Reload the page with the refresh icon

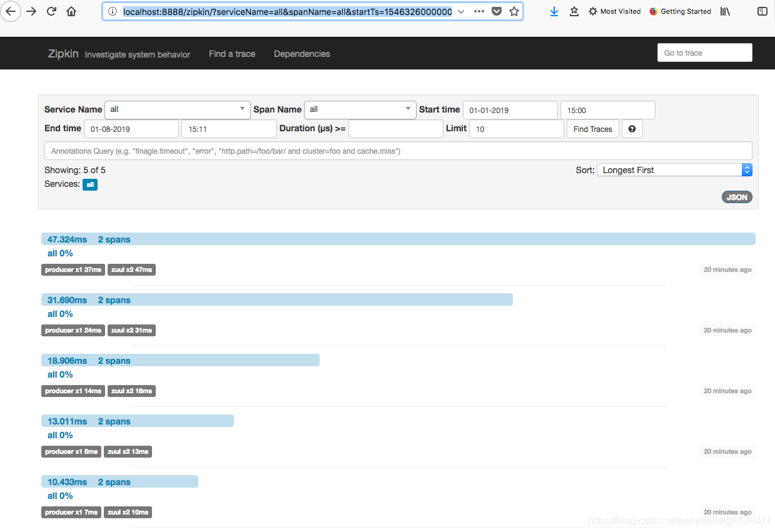(x=51, y=11)
